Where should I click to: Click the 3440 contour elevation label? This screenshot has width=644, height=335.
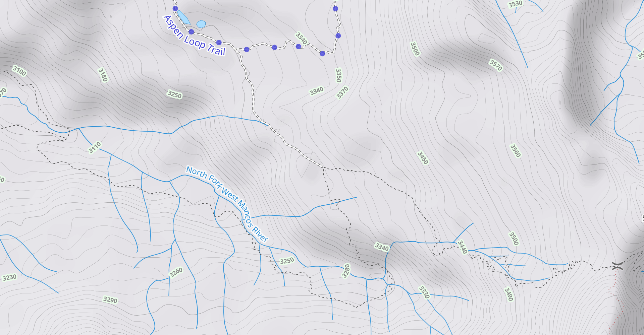pos(463,247)
